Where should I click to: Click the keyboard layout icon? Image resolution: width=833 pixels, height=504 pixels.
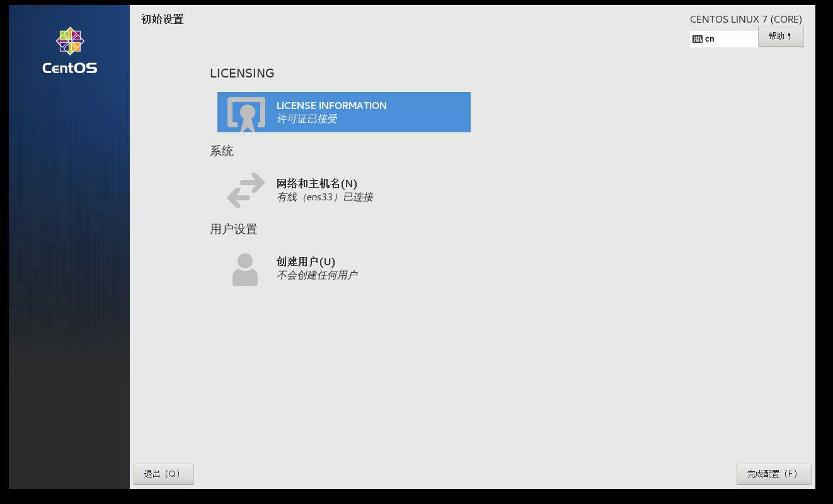pyautogui.click(x=697, y=39)
